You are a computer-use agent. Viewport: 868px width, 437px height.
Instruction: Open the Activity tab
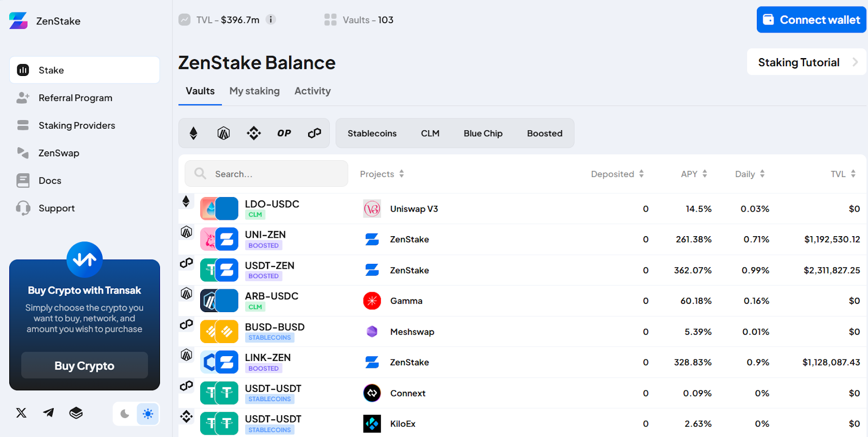pyautogui.click(x=312, y=91)
